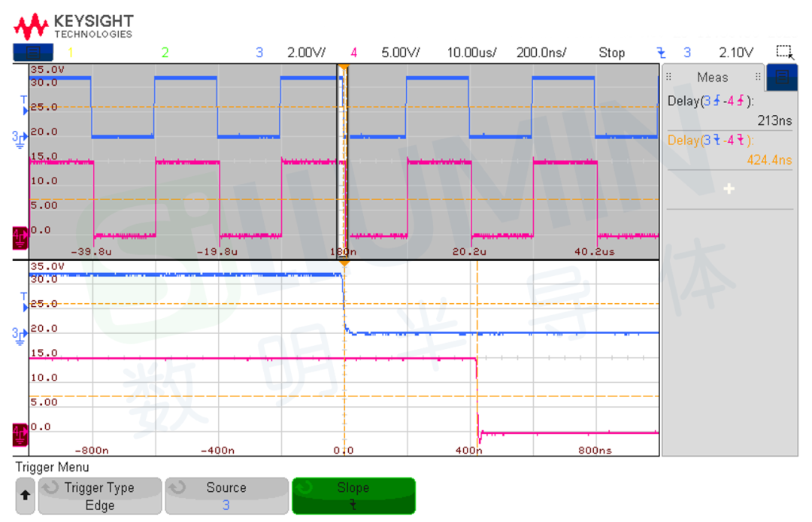Viewport: 812px width, 522px height.
Task: Open Trigger Type Edge selector
Action: (99, 496)
